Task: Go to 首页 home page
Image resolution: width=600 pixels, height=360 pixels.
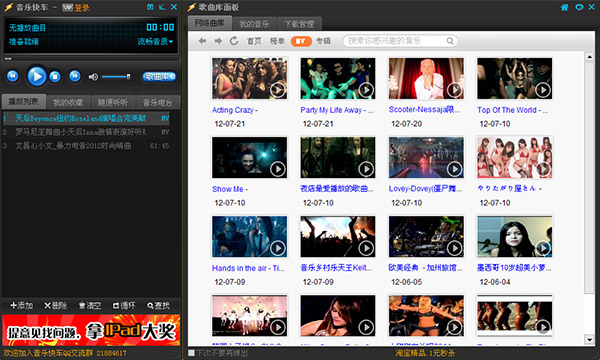Action: tap(254, 41)
